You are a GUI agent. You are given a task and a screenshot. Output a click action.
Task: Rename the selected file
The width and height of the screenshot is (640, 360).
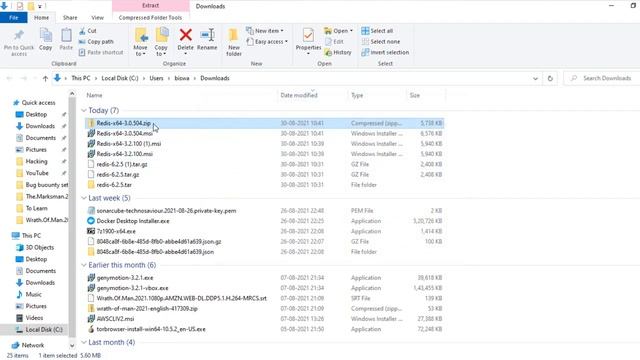click(207, 40)
